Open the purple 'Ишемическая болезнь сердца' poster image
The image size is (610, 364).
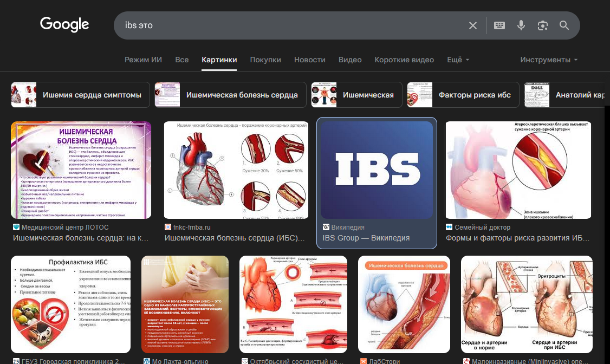tap(81, 170)
